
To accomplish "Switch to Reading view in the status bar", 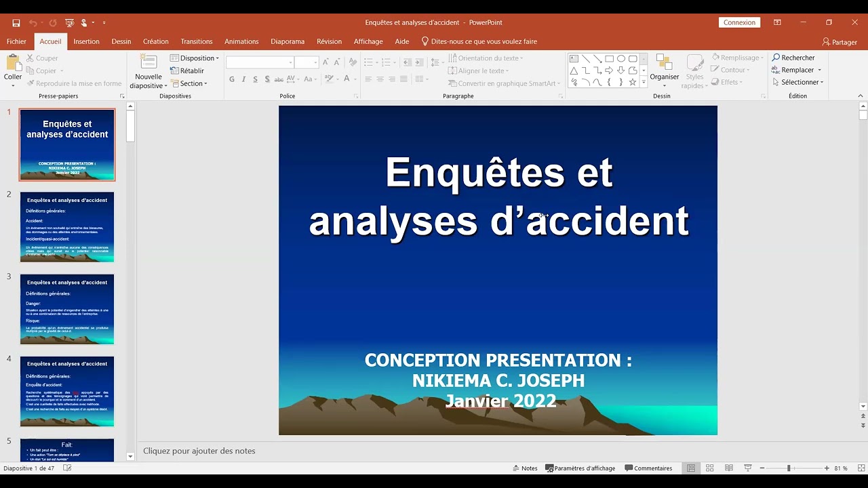I will tap(729, 468).
